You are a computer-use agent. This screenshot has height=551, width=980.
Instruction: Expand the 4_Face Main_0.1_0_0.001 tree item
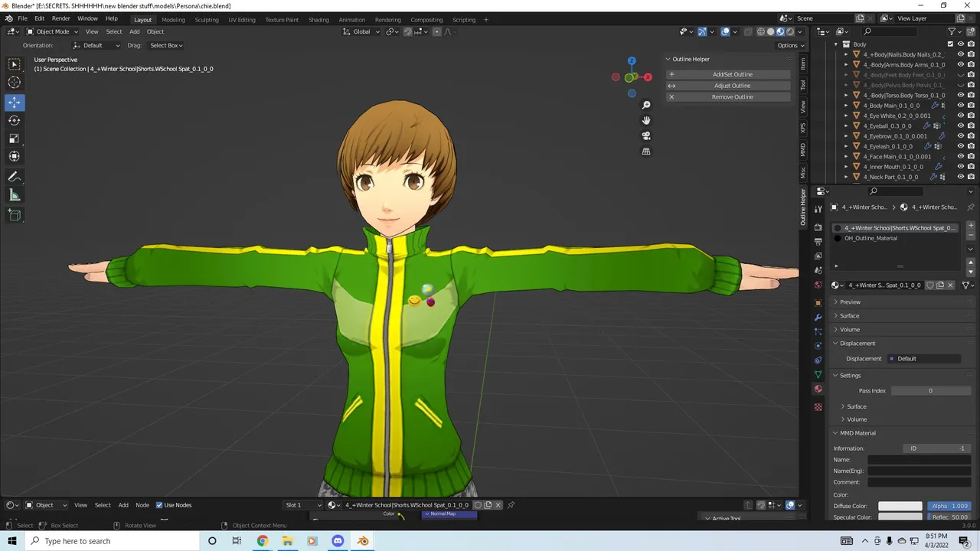846,157
